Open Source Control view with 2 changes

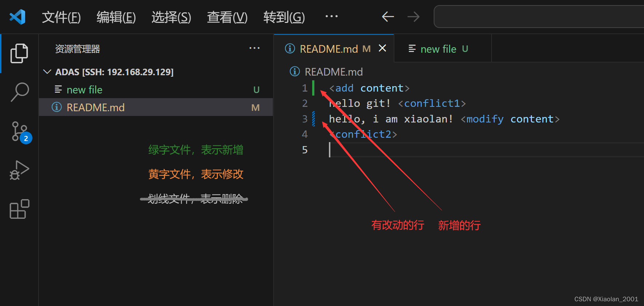pos(21,132)
